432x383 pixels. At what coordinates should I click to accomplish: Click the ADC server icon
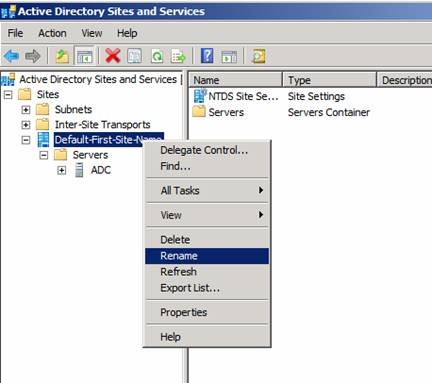[79, 170]
